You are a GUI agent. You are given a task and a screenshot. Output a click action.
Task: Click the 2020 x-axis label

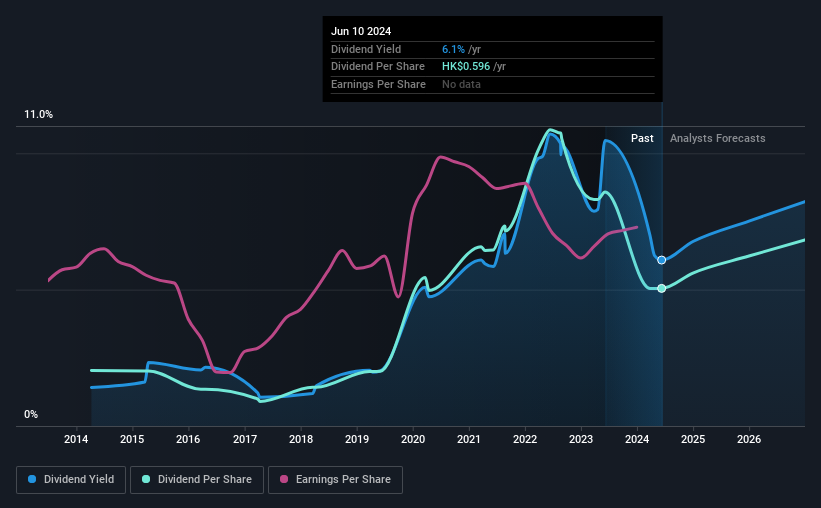pos(413,439)
